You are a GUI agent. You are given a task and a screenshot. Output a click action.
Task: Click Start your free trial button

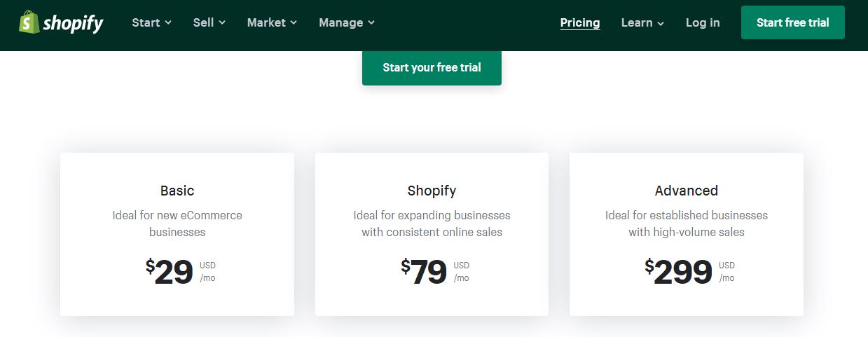point(432,68)
